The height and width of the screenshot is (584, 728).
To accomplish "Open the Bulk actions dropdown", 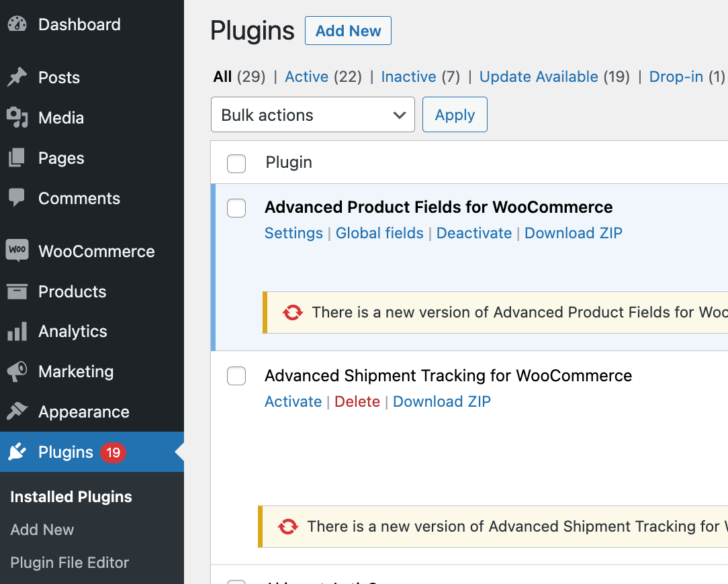I will coord(312,115).
